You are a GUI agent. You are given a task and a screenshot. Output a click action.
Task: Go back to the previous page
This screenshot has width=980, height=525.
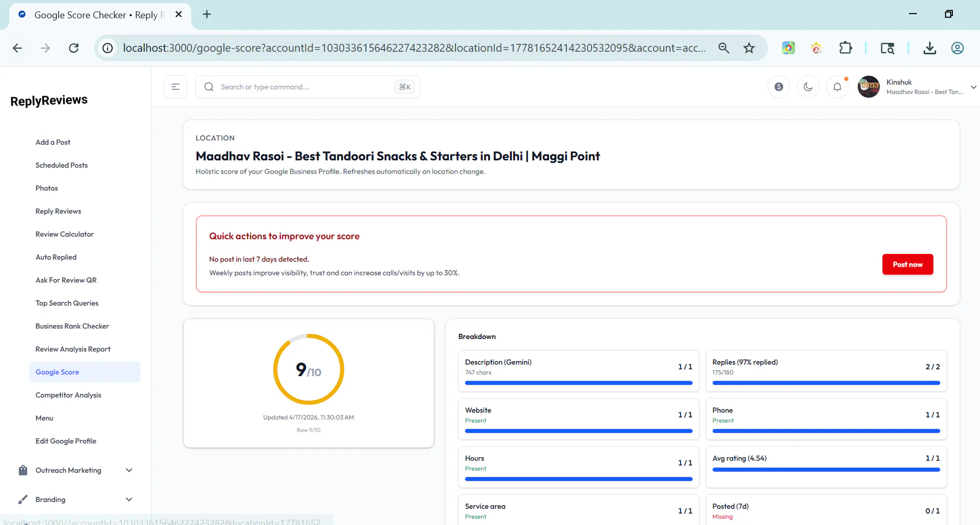pos(17,48)
